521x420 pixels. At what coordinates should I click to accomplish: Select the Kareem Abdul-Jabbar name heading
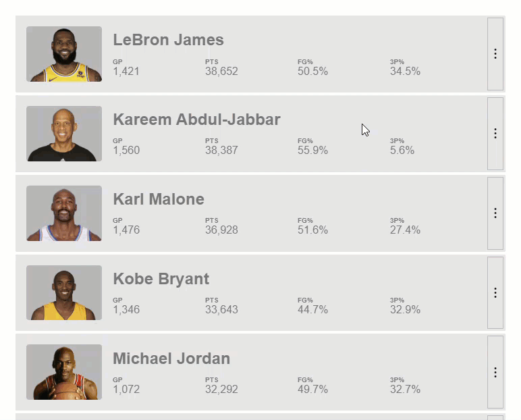click(196, 120)
